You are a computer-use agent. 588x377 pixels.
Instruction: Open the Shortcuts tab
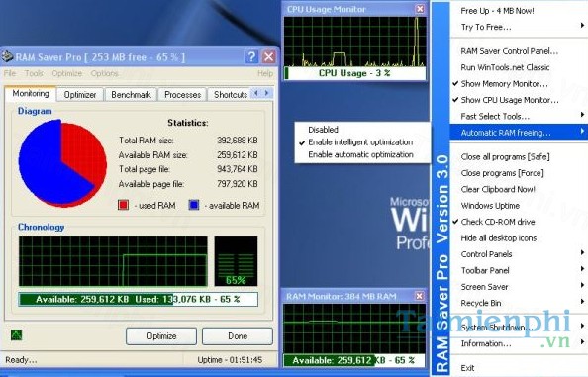pyautogui.click(x=230, y=95)
